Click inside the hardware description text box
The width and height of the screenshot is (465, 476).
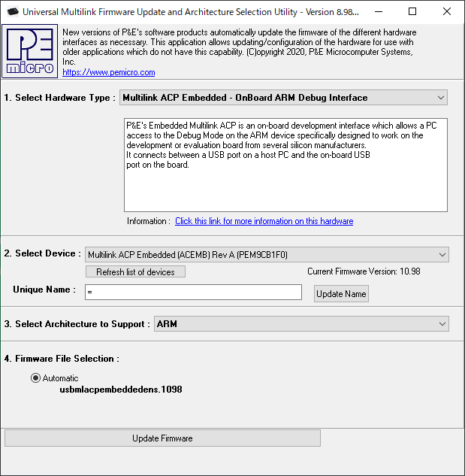(x=285, y=165)
